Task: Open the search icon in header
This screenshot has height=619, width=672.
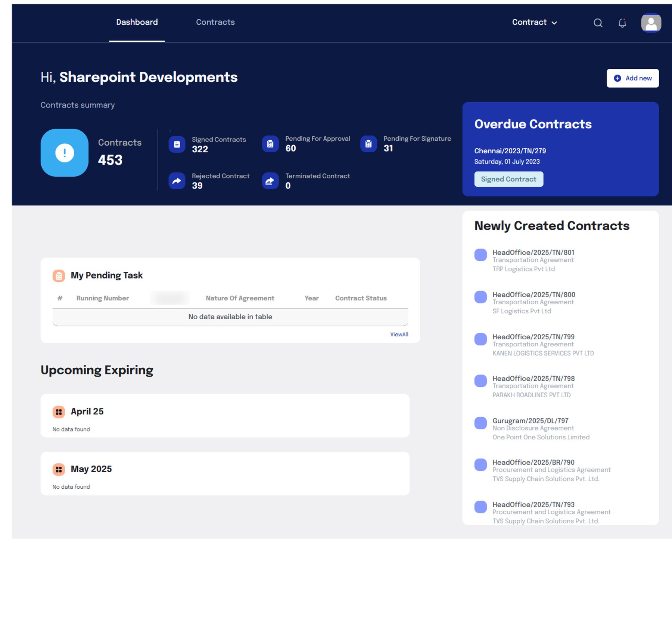Action: point(598,23)
